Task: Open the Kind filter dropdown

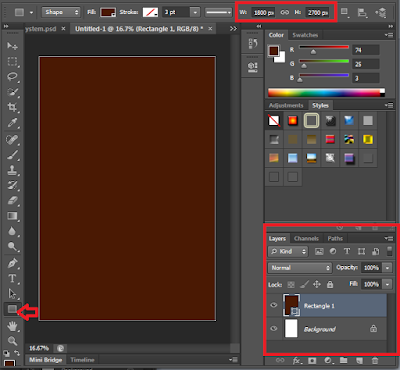Action: 288,251
